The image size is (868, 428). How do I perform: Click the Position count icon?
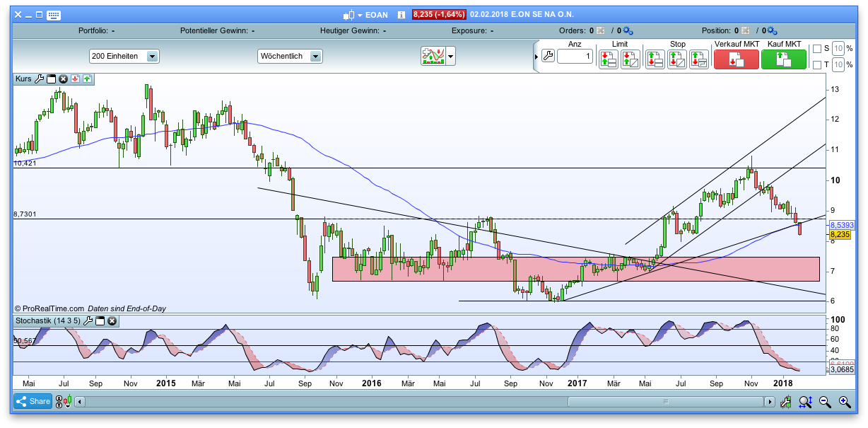coord(744,31)
